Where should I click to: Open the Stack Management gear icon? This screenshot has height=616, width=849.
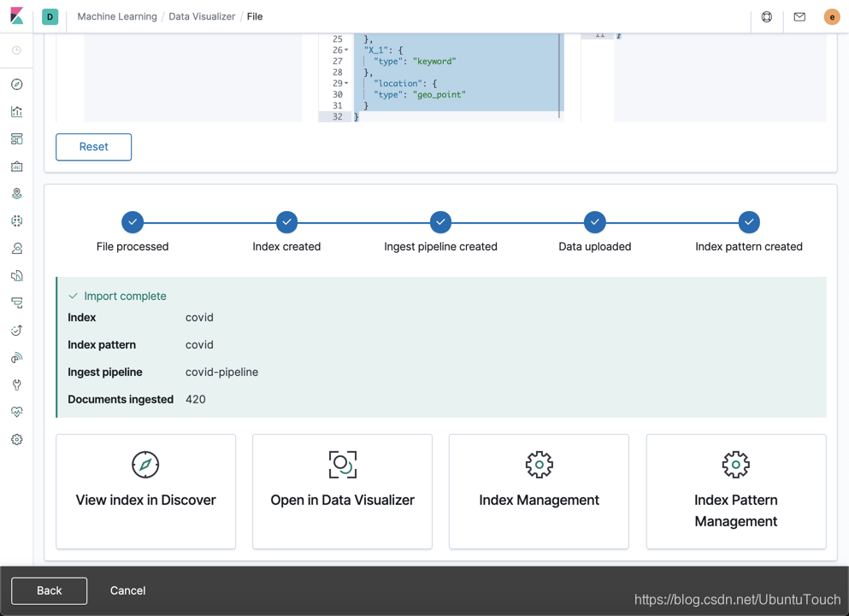click(x=17, y=439)
